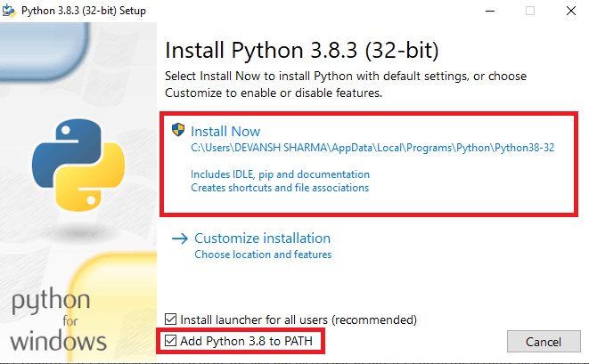Click 'Includes IDLE, pip and documentation' text
589x364 pixels.
(x=280, y=174)
